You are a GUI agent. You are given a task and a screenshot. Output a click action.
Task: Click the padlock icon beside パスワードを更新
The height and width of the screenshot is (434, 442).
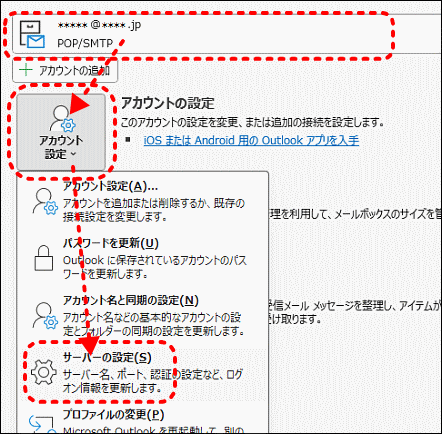[x=44, y=258]
